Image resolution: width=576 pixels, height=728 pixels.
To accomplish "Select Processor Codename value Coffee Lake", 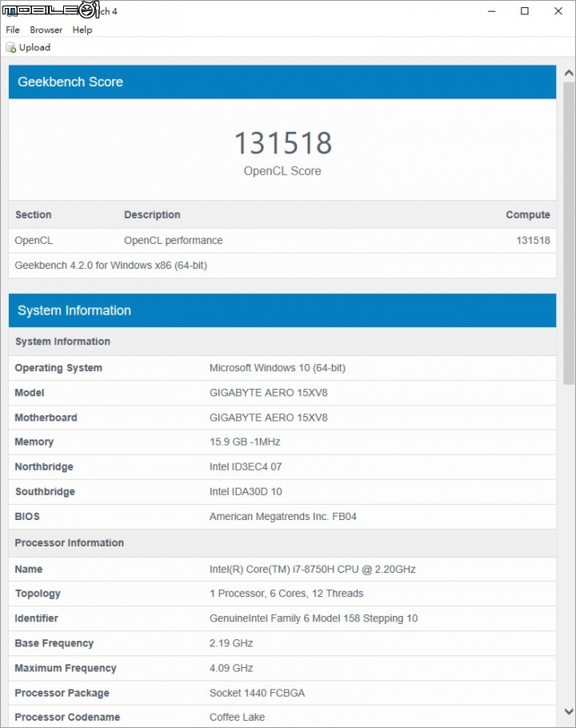I will tap(237, 718).
